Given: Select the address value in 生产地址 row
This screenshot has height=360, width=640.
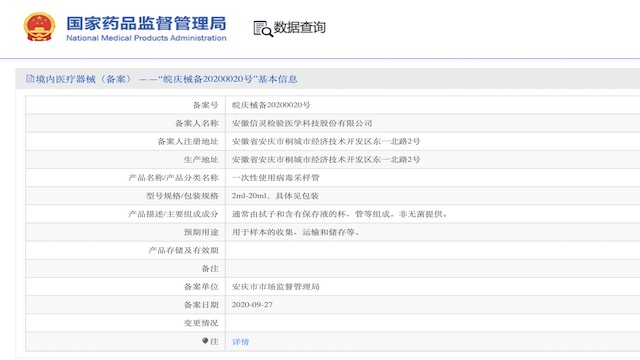Looking at the screenshot, I should click(326, 160).
